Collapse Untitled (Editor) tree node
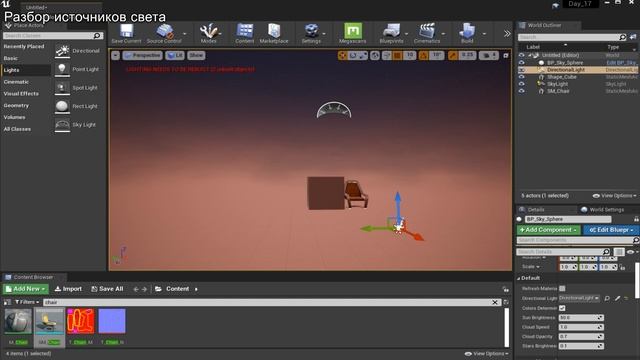The image size is (640, 360). point(530,56)
